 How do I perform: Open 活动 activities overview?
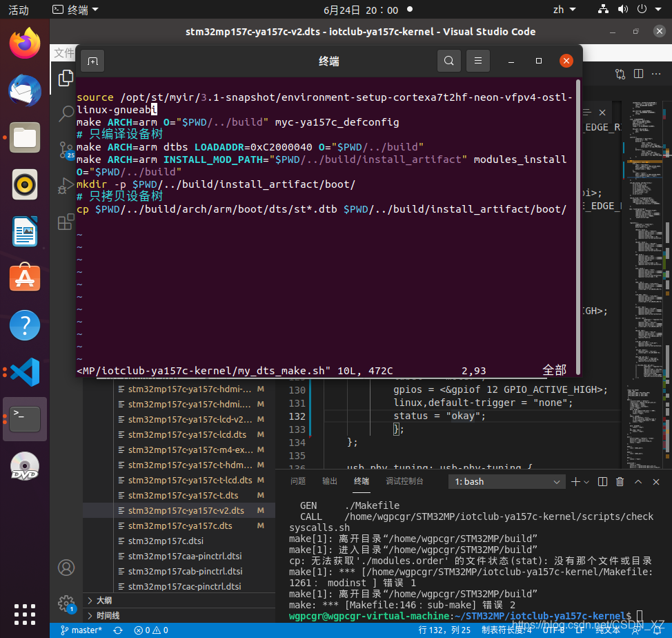(x=19, y=10)
